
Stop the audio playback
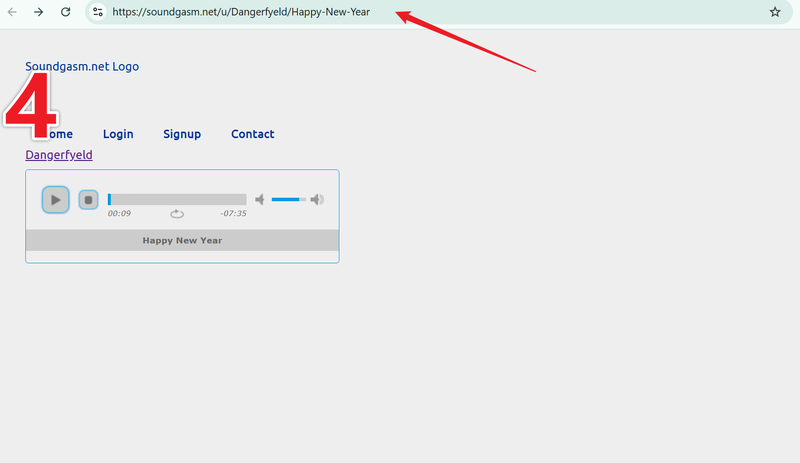click(88, 200)
